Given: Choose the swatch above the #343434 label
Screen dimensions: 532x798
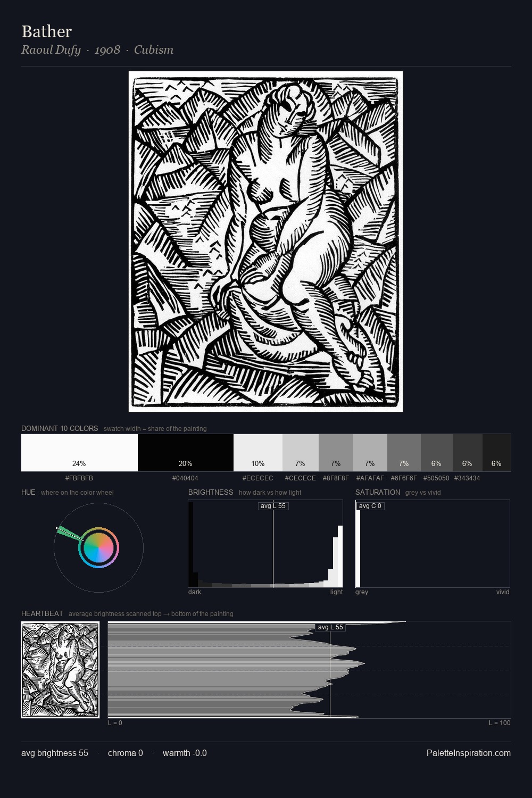Looking at the screenshot, I should [468, 453].
